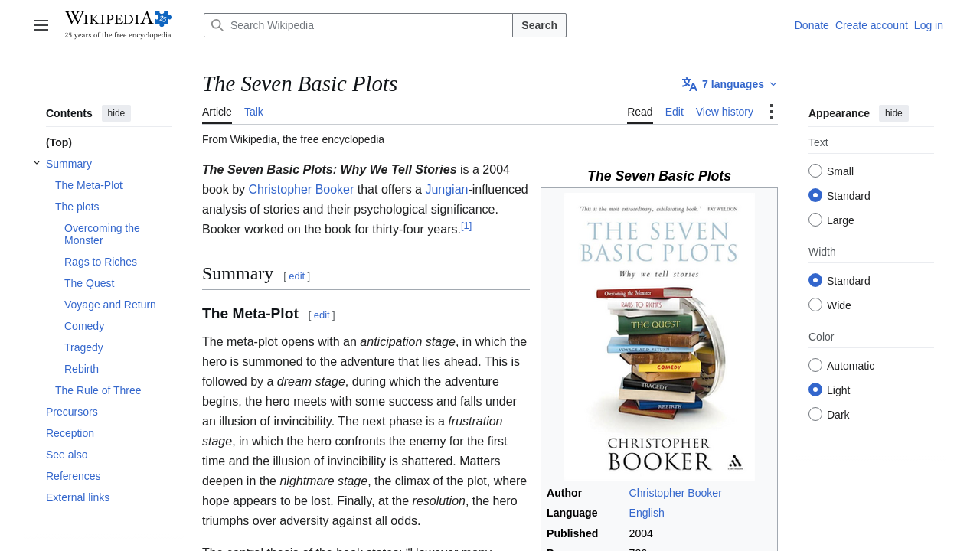The height and width of the screenshot is (551, 980).
Task: Go to Comedy in contents
Action: (x=84, y=326)
